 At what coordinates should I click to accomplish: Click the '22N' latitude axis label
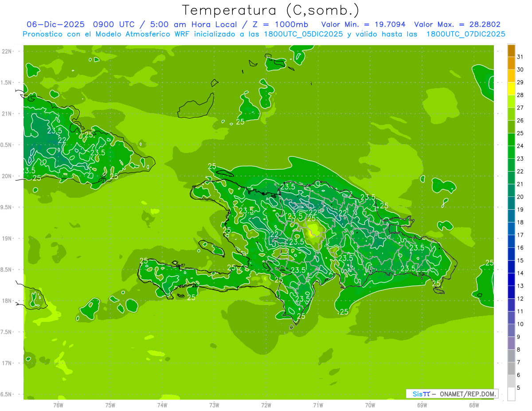(x=7, y=51)
